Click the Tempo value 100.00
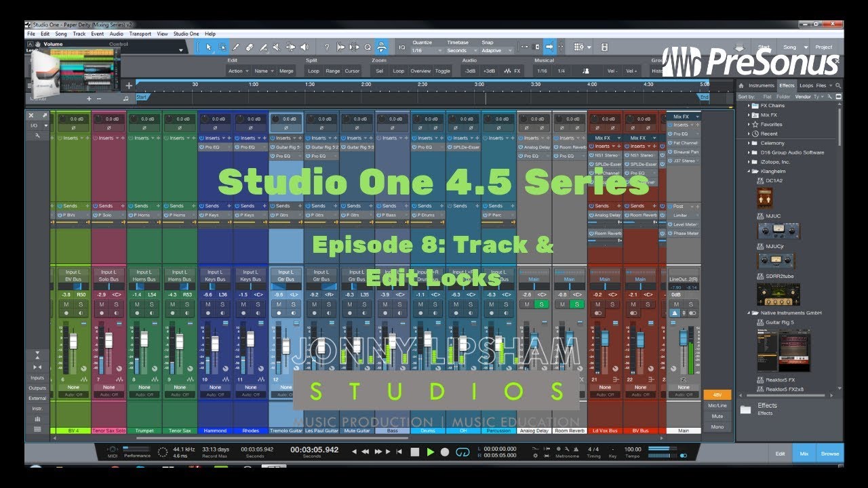 pos(632,449)
